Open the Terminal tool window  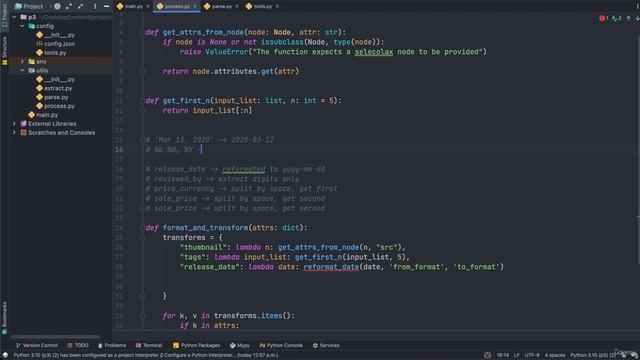[x=149, y=345]
